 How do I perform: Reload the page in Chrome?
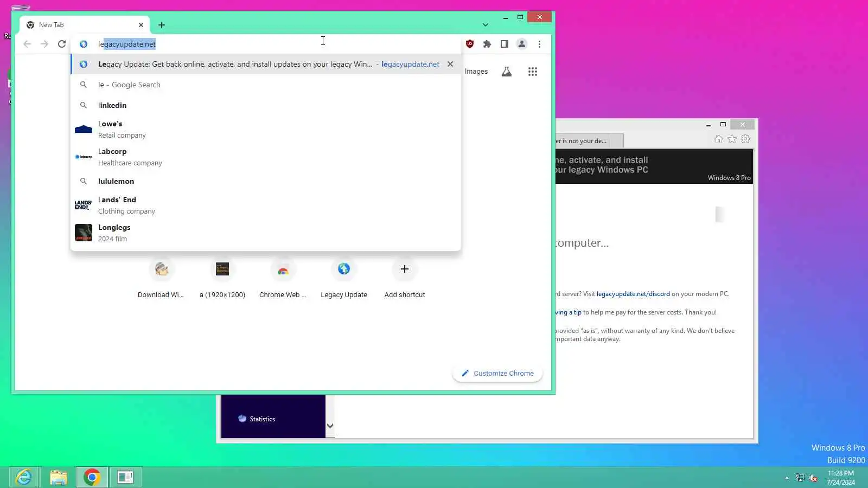pos(62,44)
